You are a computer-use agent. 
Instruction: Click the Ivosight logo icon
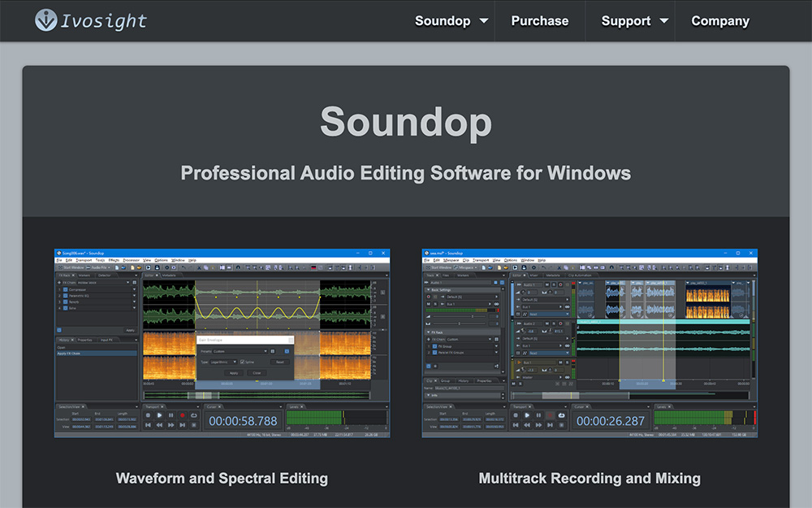(x=45, y=20)
